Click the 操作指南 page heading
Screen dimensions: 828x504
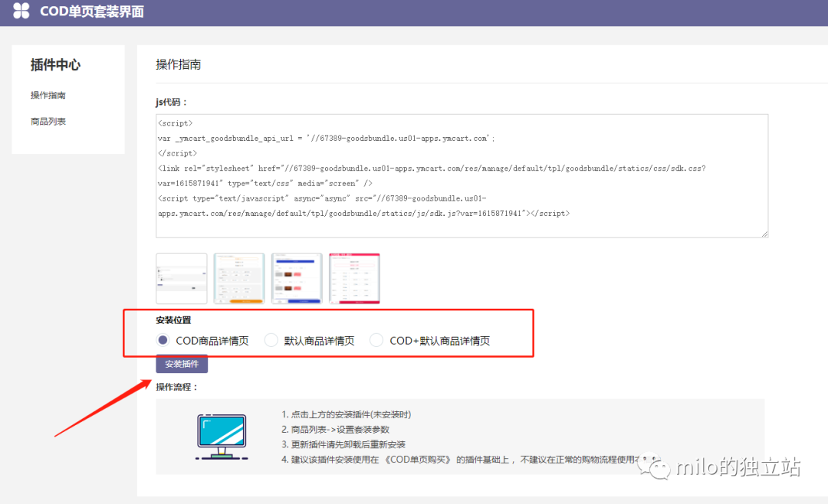[x=179, y=64]
